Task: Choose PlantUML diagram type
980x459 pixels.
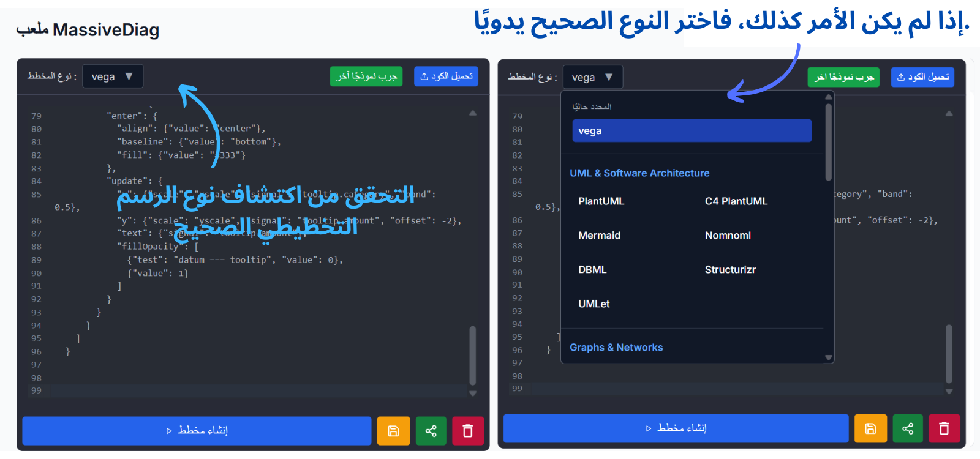Action: 601,201
